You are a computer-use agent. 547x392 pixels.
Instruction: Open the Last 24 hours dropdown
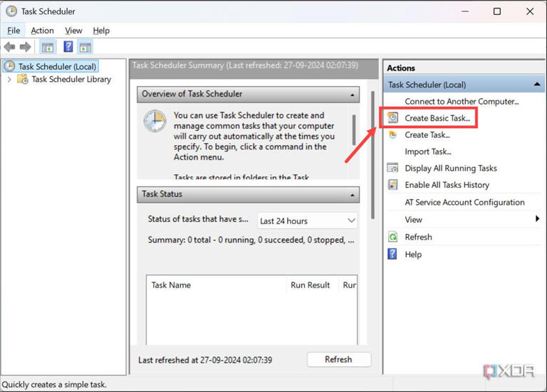tap(308, 221)
